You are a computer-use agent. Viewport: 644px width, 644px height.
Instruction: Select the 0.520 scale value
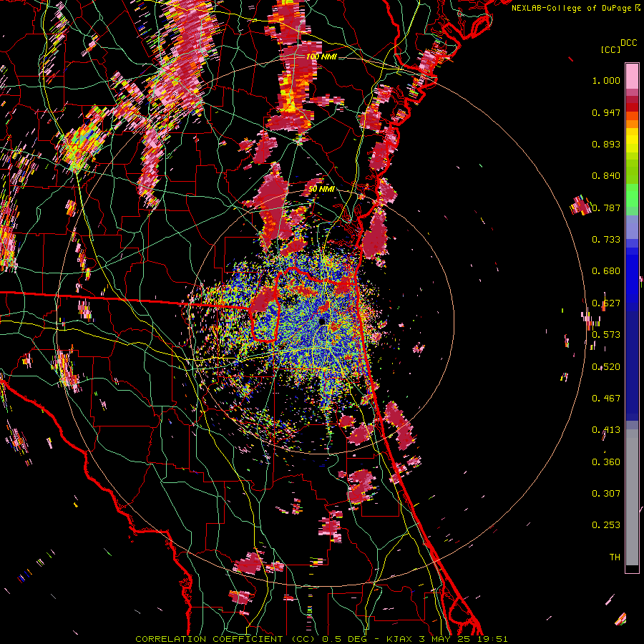tap(606, 367)
